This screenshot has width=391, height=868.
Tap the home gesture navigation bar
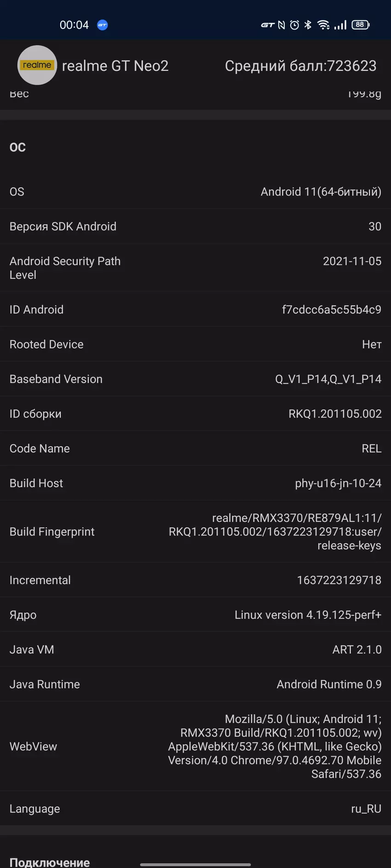[x=195, y=864]
